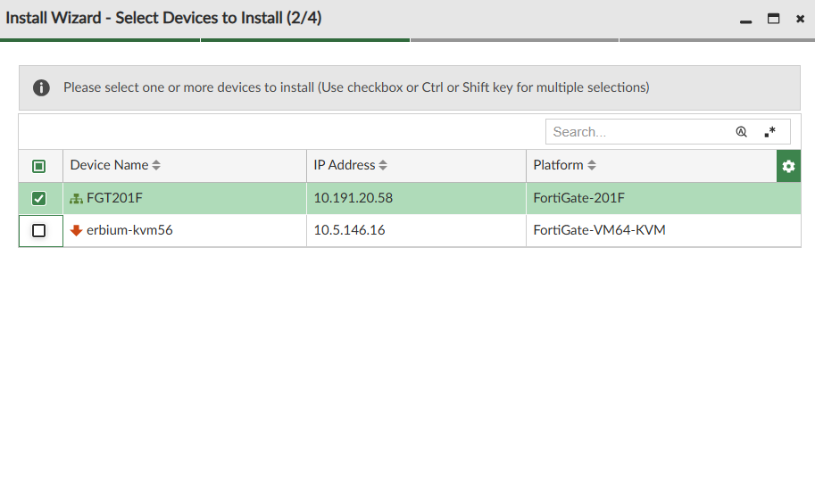The width and height of the screenshot is (815, 504).
Task: Select the erbium-kvm56 device name
Action: tap(129, 230)
